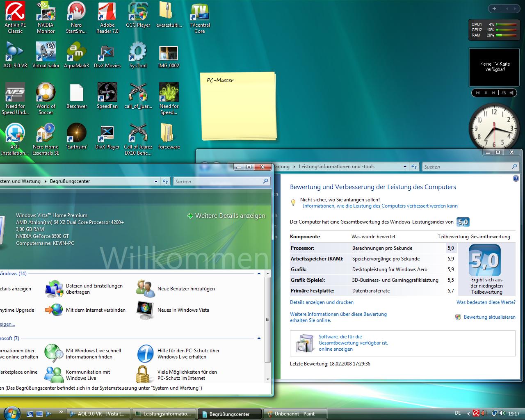Open address bar dropdown in Begrüßungscenter window
The image size is (525, 420).
[156, 181]
